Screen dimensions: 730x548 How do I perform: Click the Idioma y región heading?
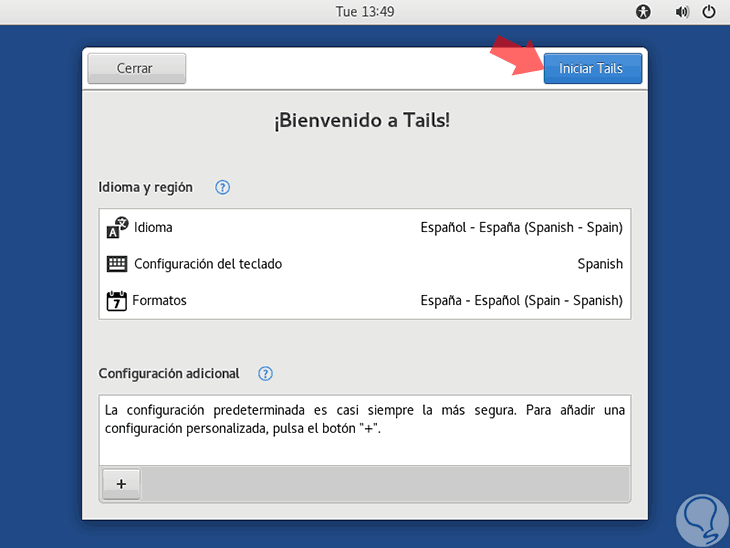click(x=145, y=187)
